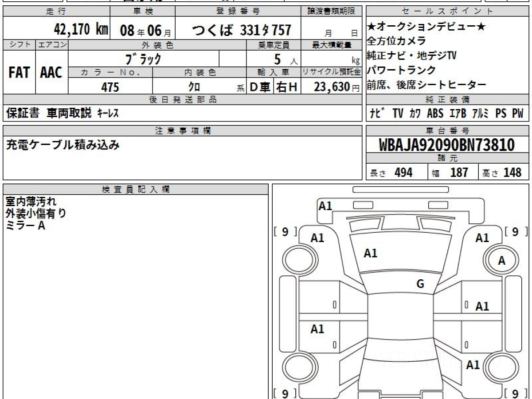The height and width of the screenshot is (399, 532).
Task: Click the A1 mark on the hood
Action: pyautogui.click(x=370, y=253)
